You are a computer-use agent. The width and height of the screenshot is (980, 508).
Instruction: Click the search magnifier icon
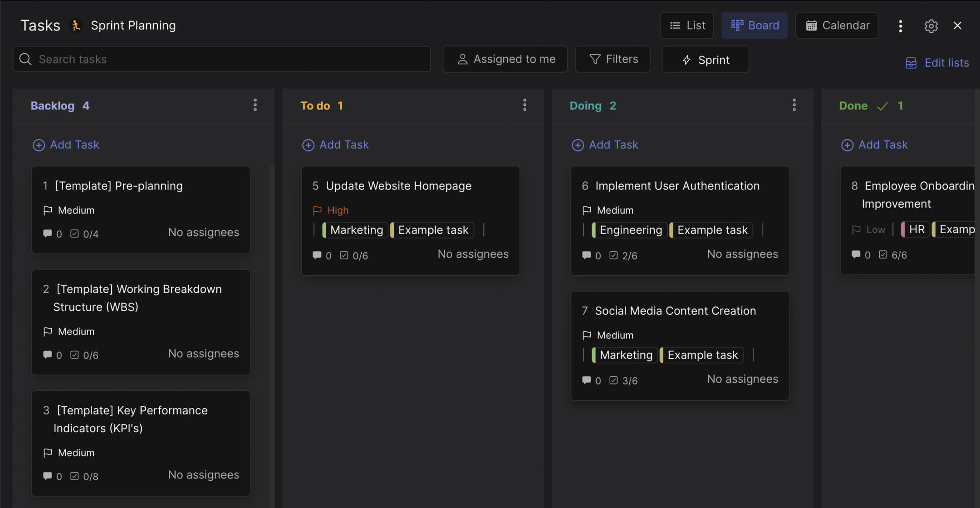tap(25, 59)
